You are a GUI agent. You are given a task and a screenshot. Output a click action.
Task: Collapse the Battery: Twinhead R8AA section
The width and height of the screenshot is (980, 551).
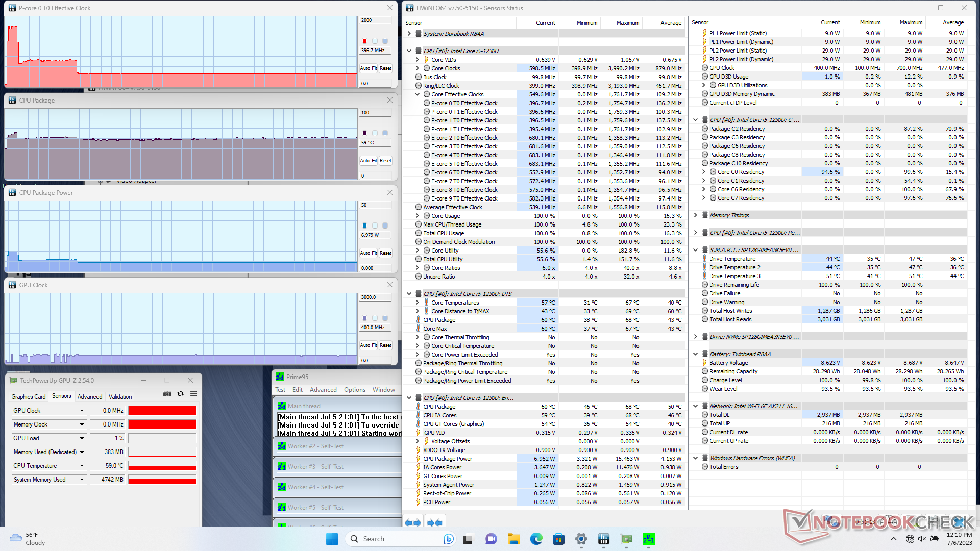[695, 354]
